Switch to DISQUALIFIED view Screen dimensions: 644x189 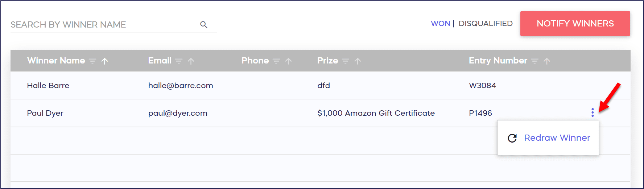[486, 24]
